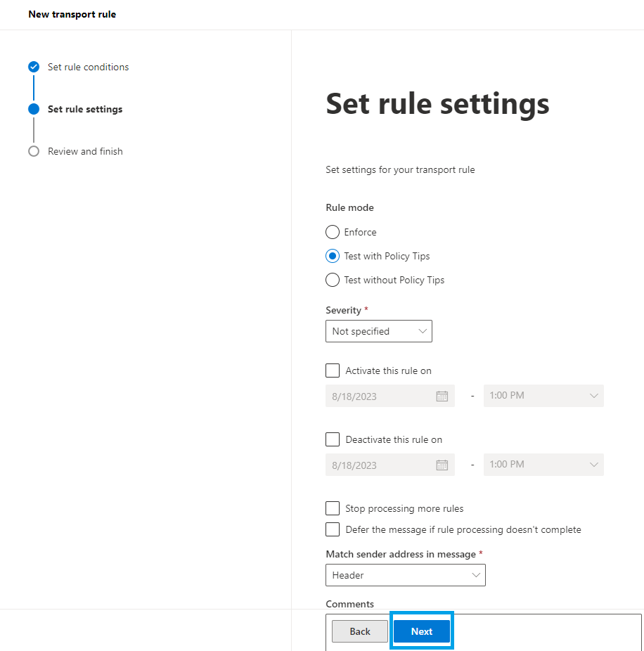Select the Enforce rule mode
The height and width of the screenshot is (651, 644).
click(x=332, y=232)
